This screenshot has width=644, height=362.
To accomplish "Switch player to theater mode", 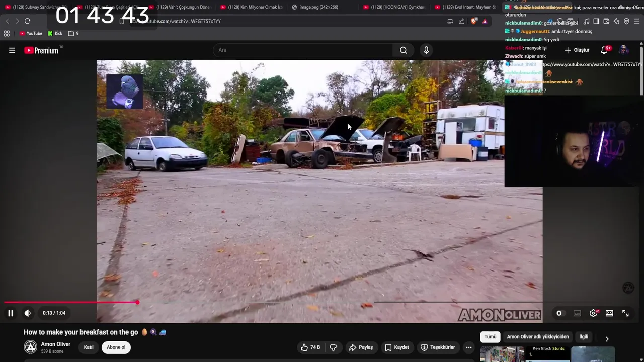I will (x=609, y=313).
